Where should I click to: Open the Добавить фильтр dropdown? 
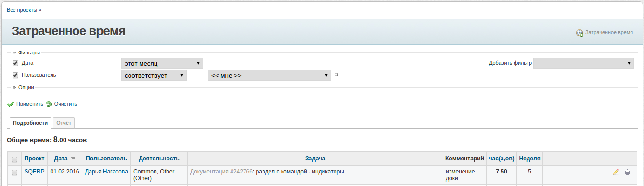[583, 63]
